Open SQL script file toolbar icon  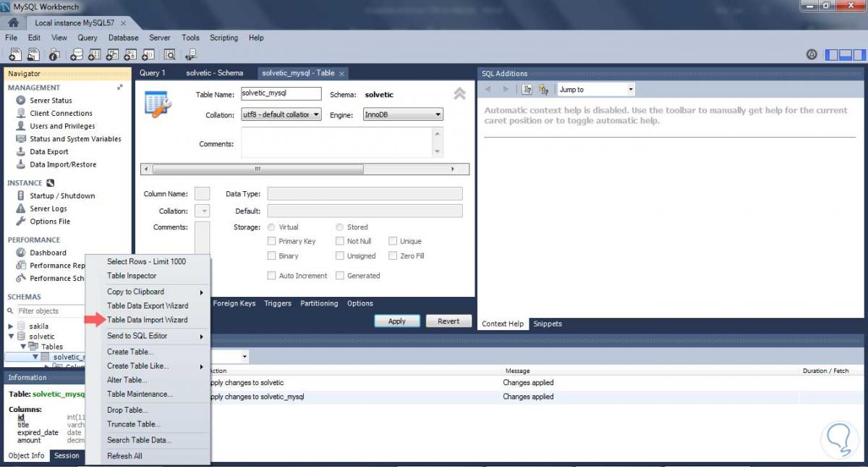(x=33, y=54)
